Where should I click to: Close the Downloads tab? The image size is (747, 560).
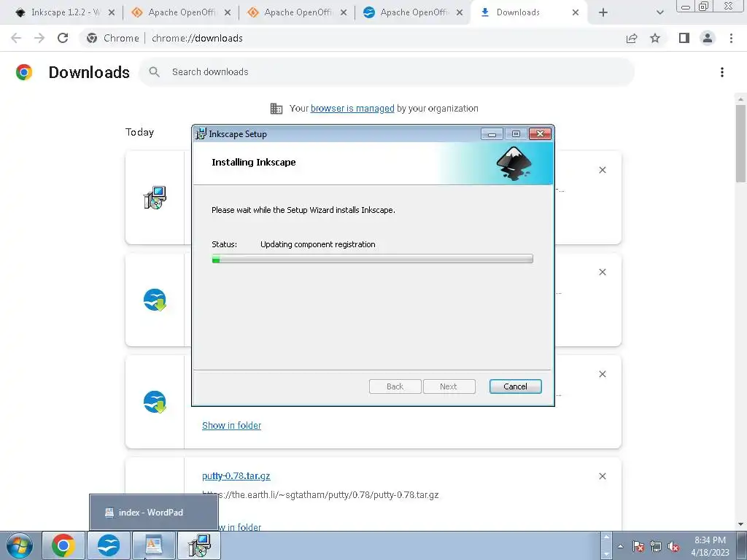point(576,13)
